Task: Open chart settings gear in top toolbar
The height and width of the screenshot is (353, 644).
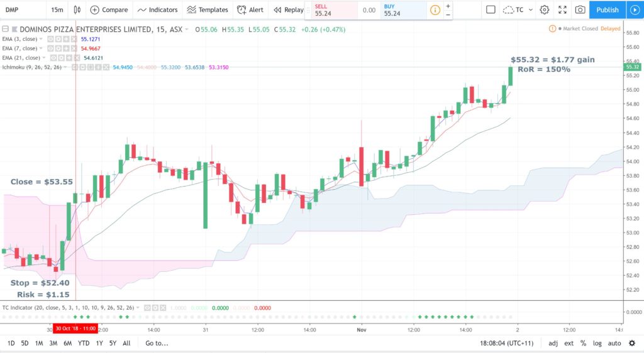Action: click(x=545, y=10)
